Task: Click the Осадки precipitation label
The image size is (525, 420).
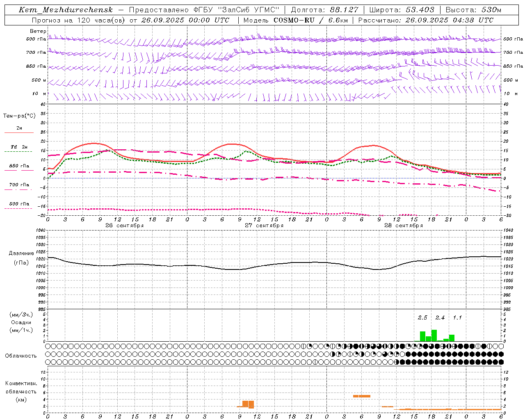Action: point(21,322)
